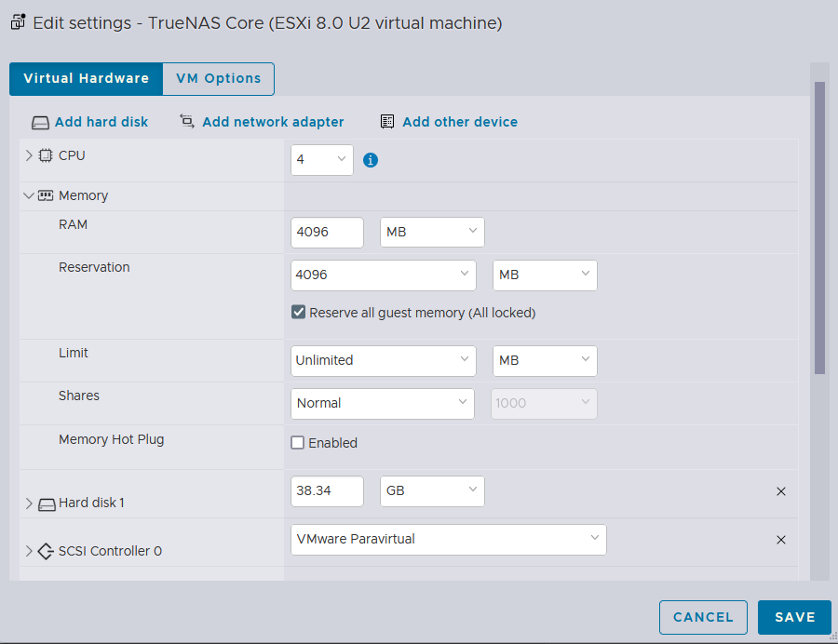Switch to the VM Options tab
The height and width of the screenshot is (644, 838).
click(x=218, y=78)
